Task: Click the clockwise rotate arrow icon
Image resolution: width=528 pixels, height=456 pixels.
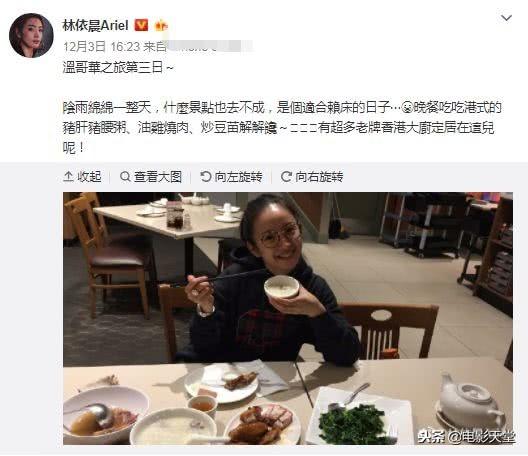Action: pos(286,176)
